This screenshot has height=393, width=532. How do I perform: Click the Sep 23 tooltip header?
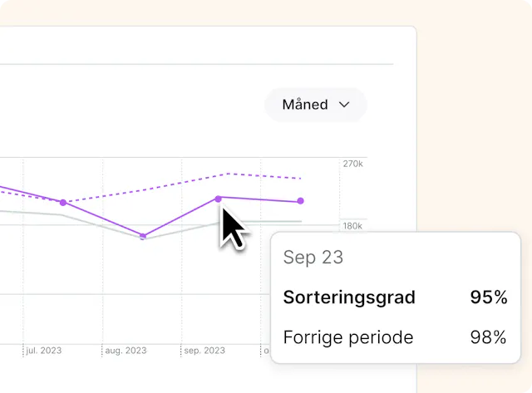[313, 258]
